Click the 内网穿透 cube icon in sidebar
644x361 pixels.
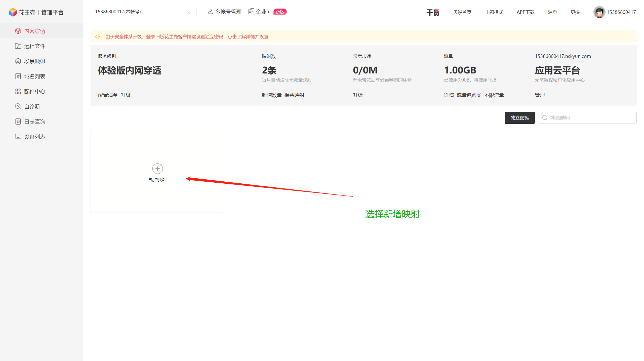[18, 31]
